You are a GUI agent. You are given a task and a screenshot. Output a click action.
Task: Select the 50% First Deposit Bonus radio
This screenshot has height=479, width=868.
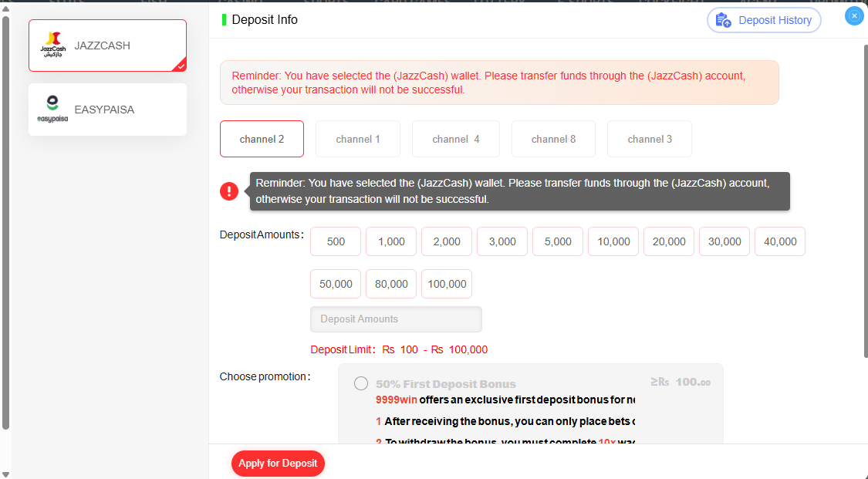point(361,383)
